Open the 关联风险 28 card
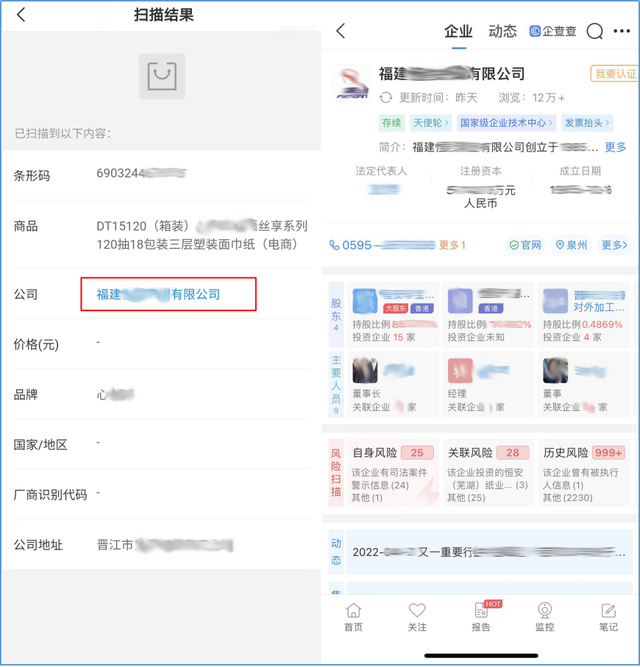 coord(488,473)
